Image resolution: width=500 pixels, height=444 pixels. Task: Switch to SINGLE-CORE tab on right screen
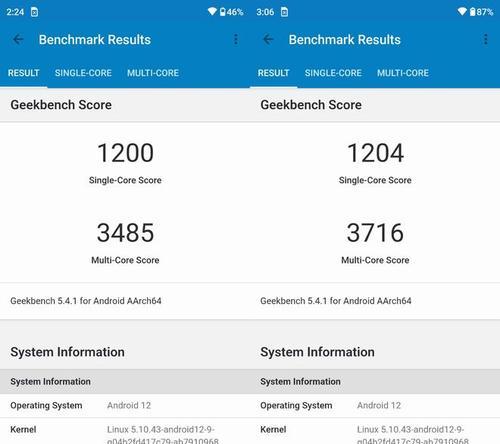pos(333,73)
